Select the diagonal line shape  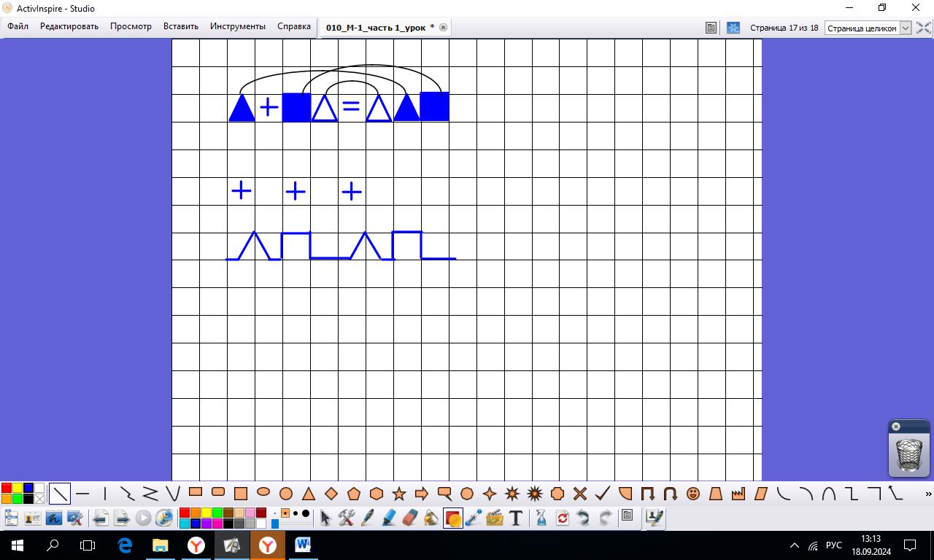point(60,494)
